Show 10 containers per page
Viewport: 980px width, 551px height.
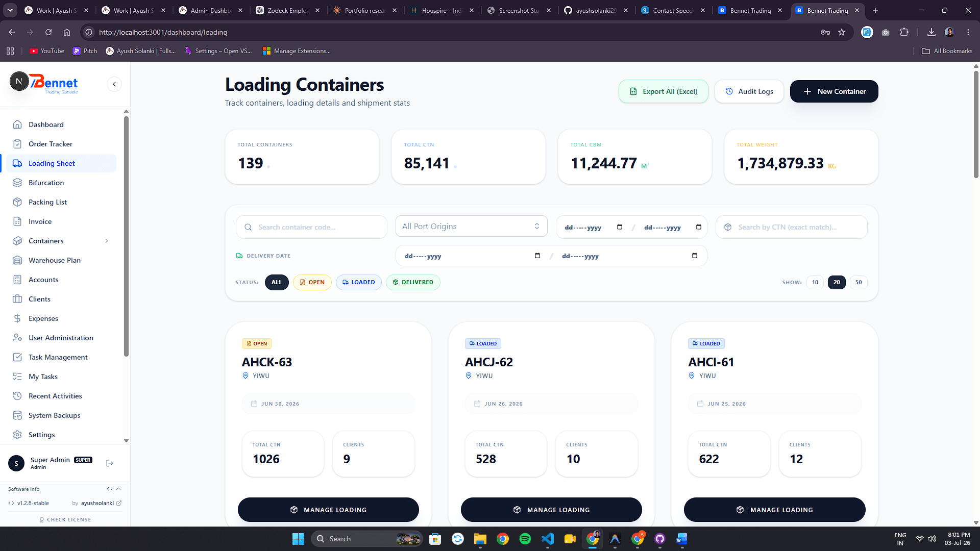click(815, 282)
